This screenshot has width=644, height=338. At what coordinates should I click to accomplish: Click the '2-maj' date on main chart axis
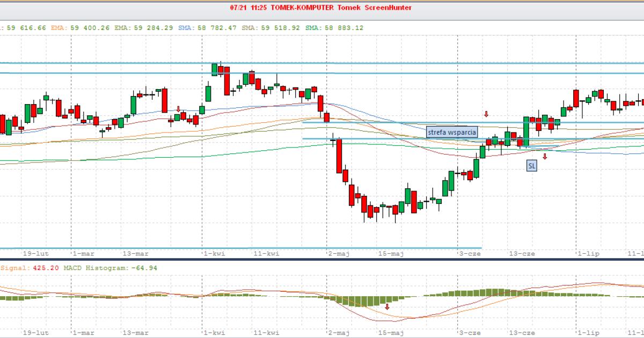click(339, 253)
